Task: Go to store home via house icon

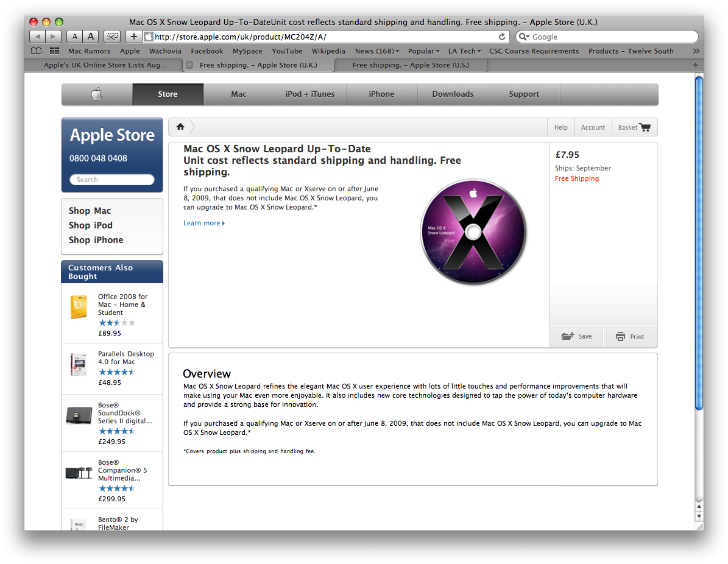Action: 180,127
